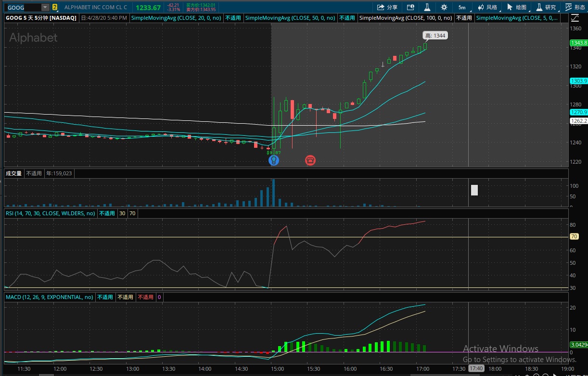Click the MACD zero-line value 0 box
This screenshot has width=588, height=376.
(x=159, y=297)
